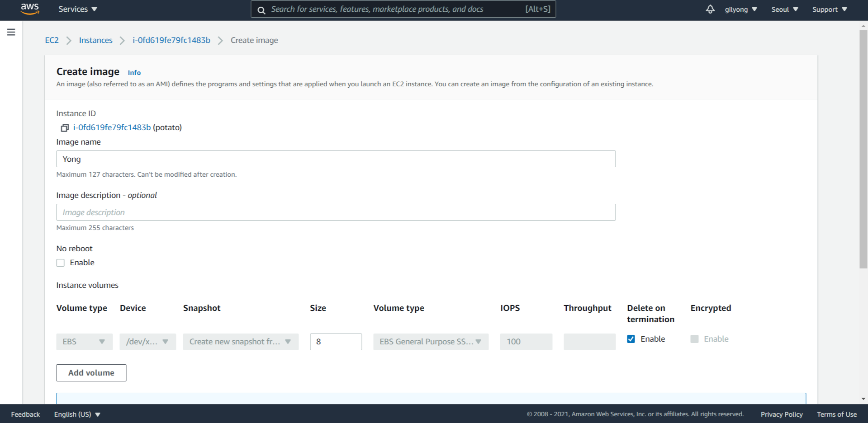Open the Create image Info link
Image resolution: width=868 pixels, height=423 pixels.
134,73
